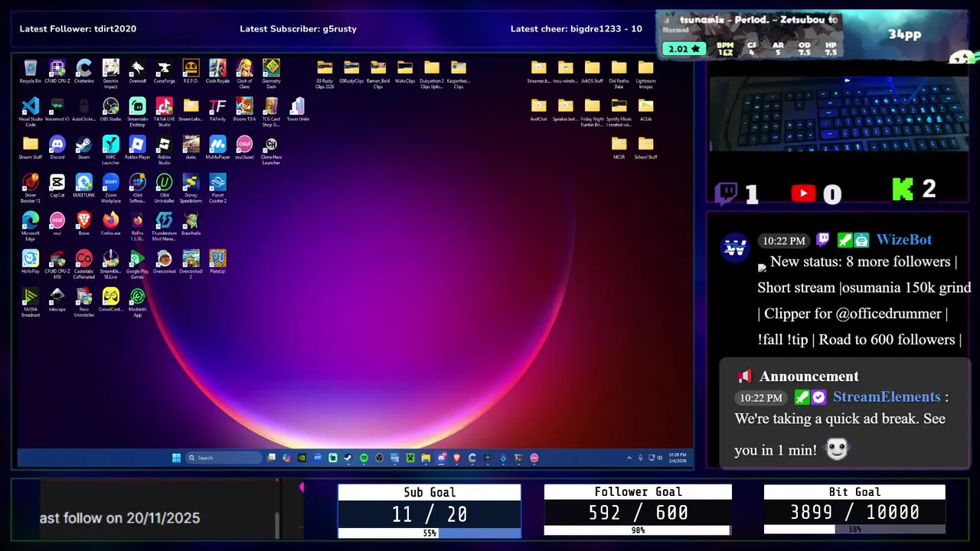This screenshot has width=980, height=551.
Task: Open Disney Speedstorm desktop icon
Action: [x=191, y=187]
